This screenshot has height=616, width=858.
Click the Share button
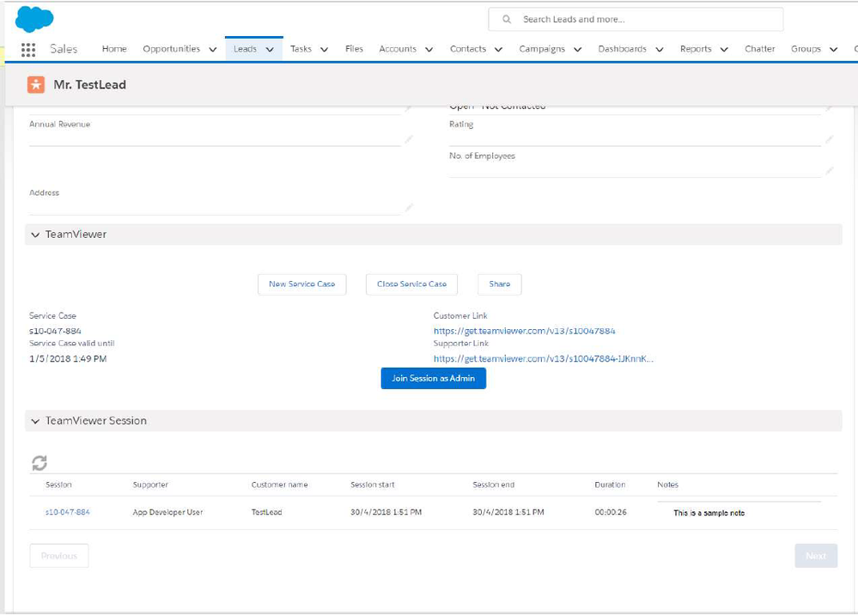point(500,284)
